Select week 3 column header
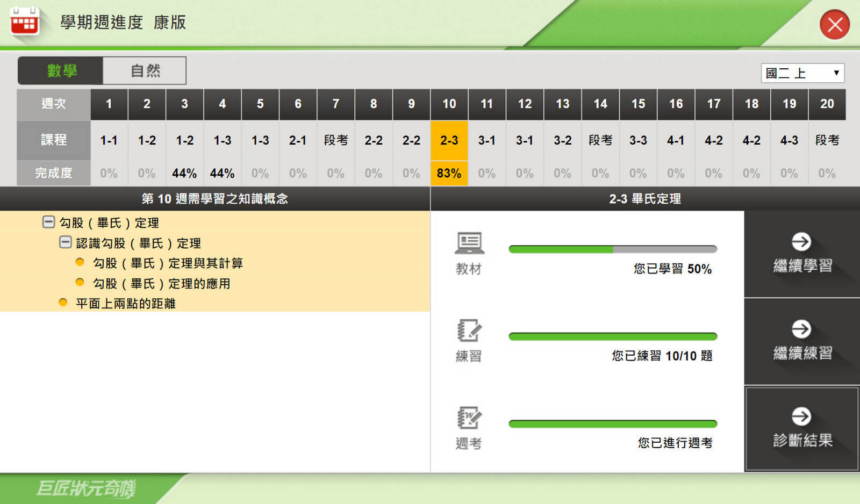The width and height of the screenshot is (860, 504). coord(184,104)
